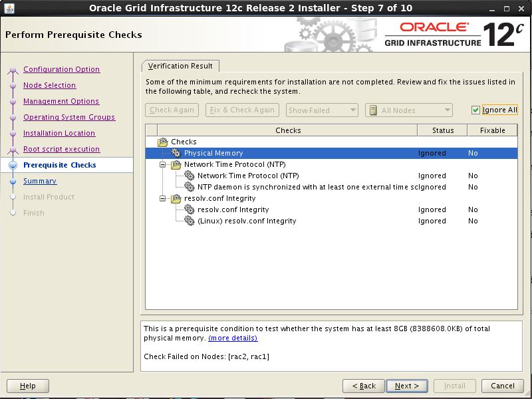The height and width of the screenshot is (399, 532).
Task: Click the Fix & Check Again button
Action: point(242,110)
